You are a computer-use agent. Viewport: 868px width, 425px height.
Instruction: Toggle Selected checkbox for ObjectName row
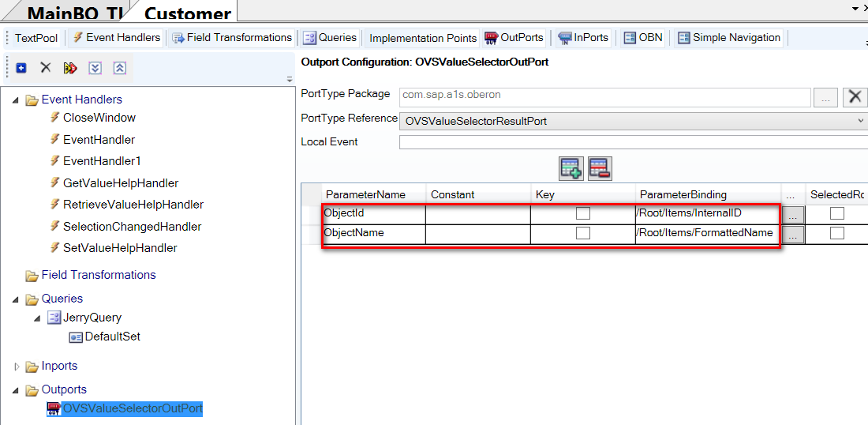coord(837,233)
